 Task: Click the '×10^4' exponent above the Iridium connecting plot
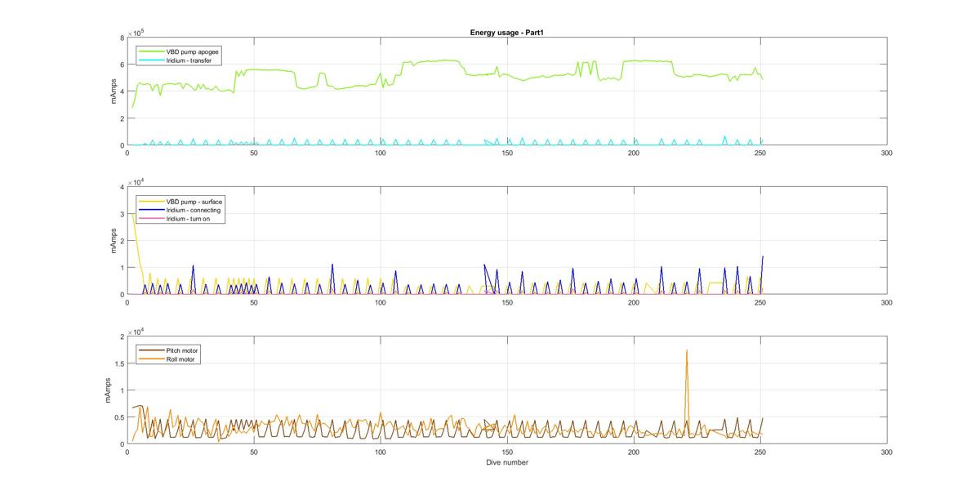pyautogui.click(x=136, y=182)
